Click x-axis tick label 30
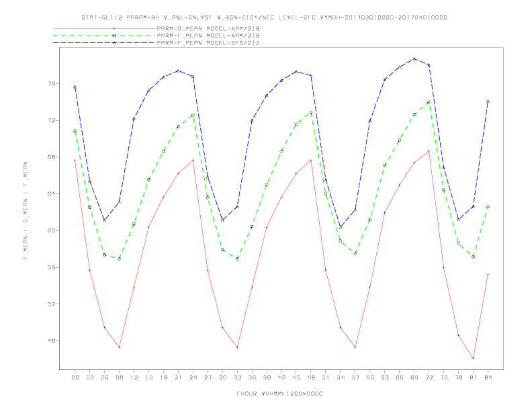 coord(222,377)
